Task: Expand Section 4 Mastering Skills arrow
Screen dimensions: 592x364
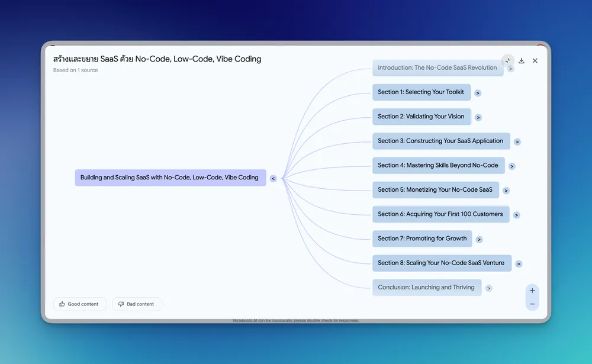Action: click(512, 166)
